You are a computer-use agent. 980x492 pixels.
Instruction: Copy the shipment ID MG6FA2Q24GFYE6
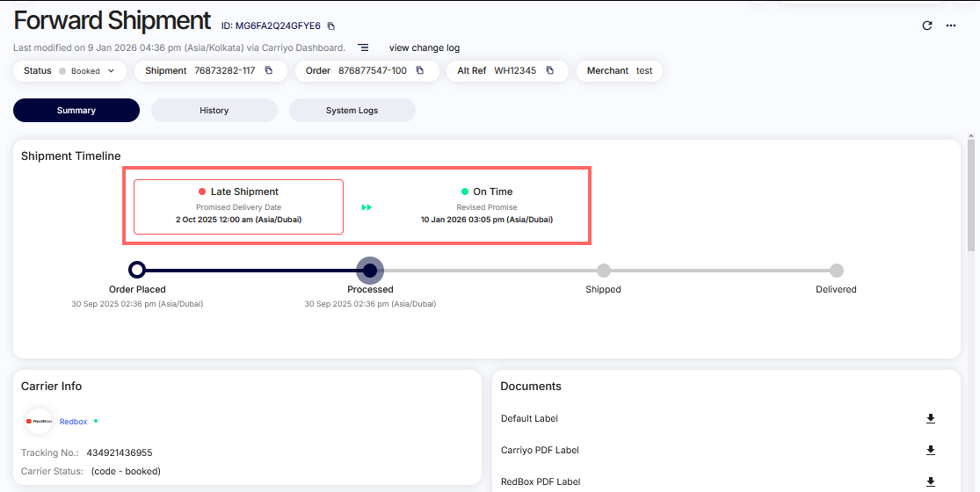pyautogui.click(x=331, y=26)
